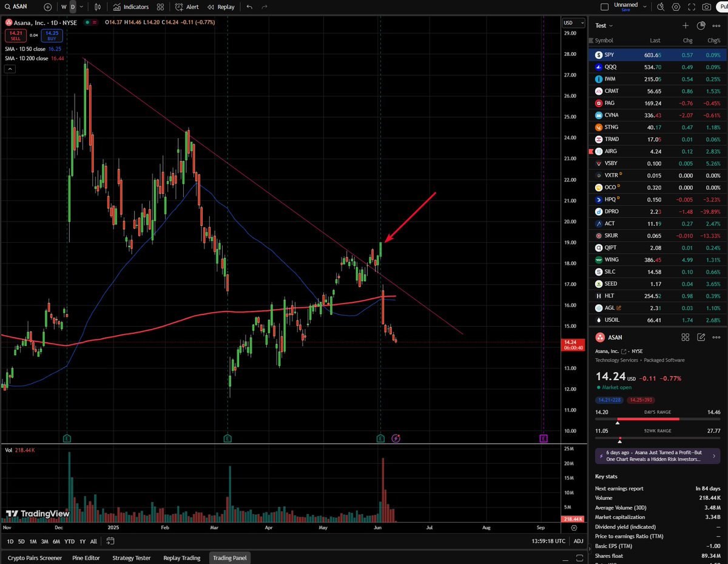The height and width of the screenshot is (564, 728).
Task: Add symbol to the watchlist
Action: coord(686,25)
